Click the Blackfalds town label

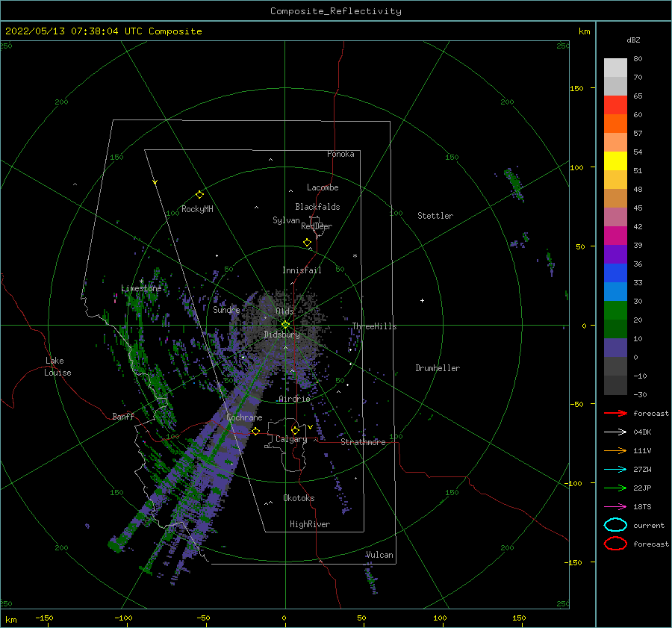(x=317, y=207)
